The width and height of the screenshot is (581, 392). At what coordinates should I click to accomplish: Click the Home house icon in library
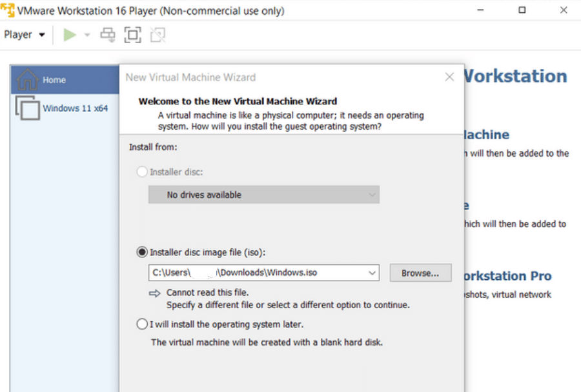pos(27,80)
